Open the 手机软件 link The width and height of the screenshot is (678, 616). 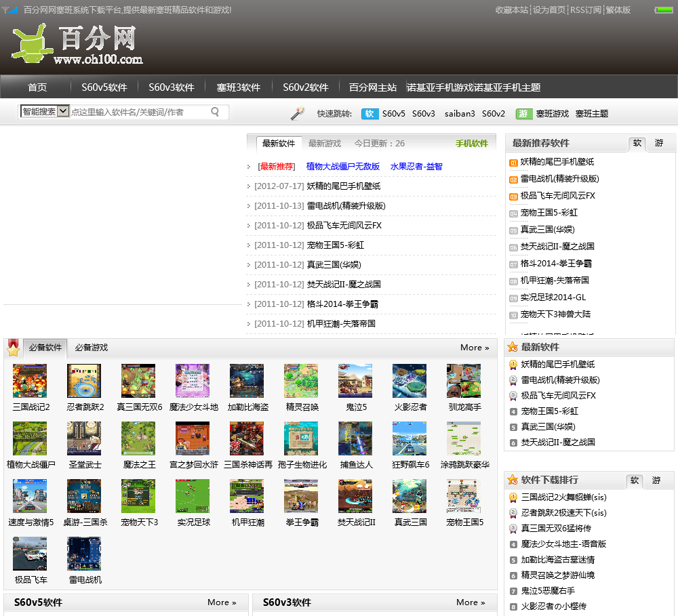coord(471,143)
